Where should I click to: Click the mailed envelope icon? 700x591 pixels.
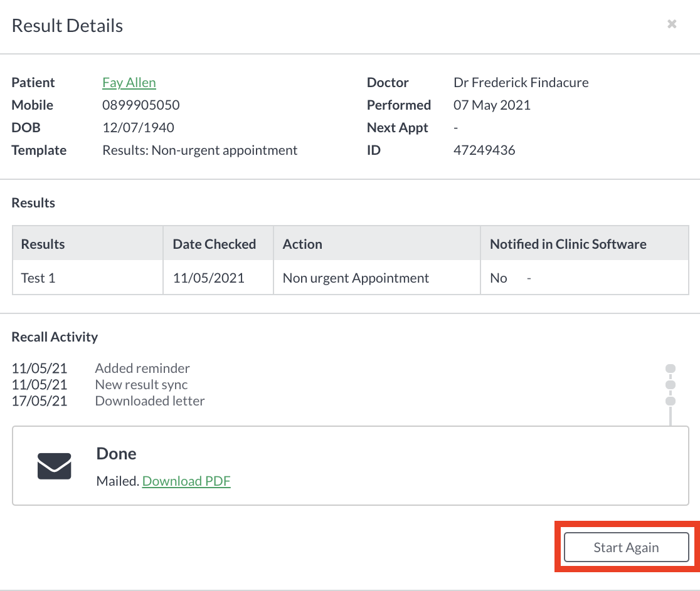click(x=55, y=466)
